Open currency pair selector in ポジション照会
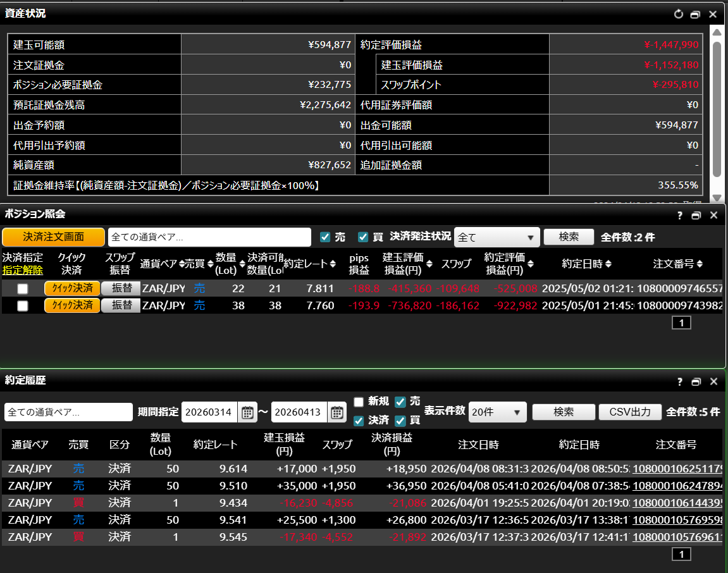This screenshot has height=573, width=728. 209,237
